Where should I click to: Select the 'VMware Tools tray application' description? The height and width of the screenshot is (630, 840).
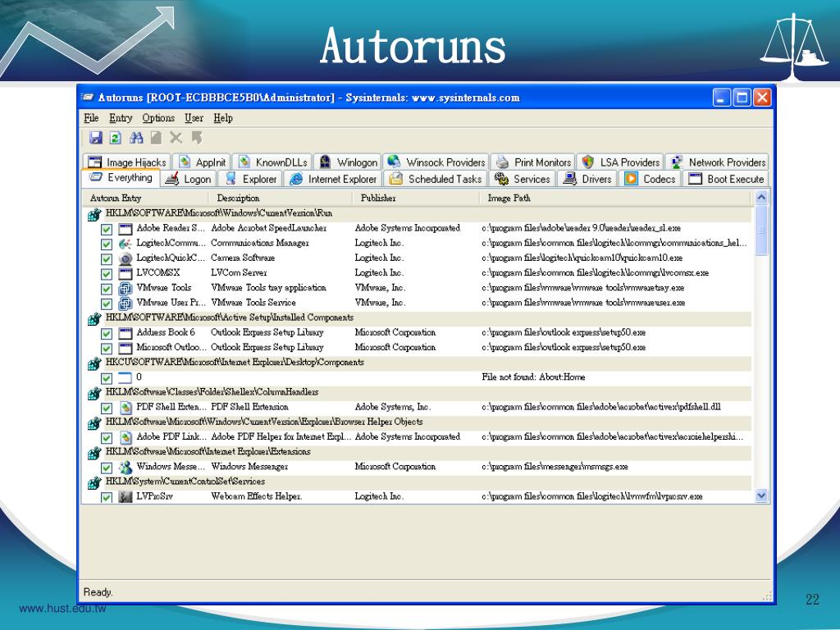coord(268,288)
